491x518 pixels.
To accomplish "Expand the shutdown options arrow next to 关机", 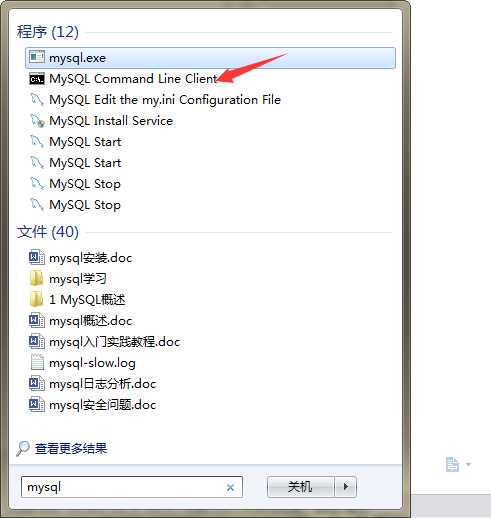I will pos(346,487).
